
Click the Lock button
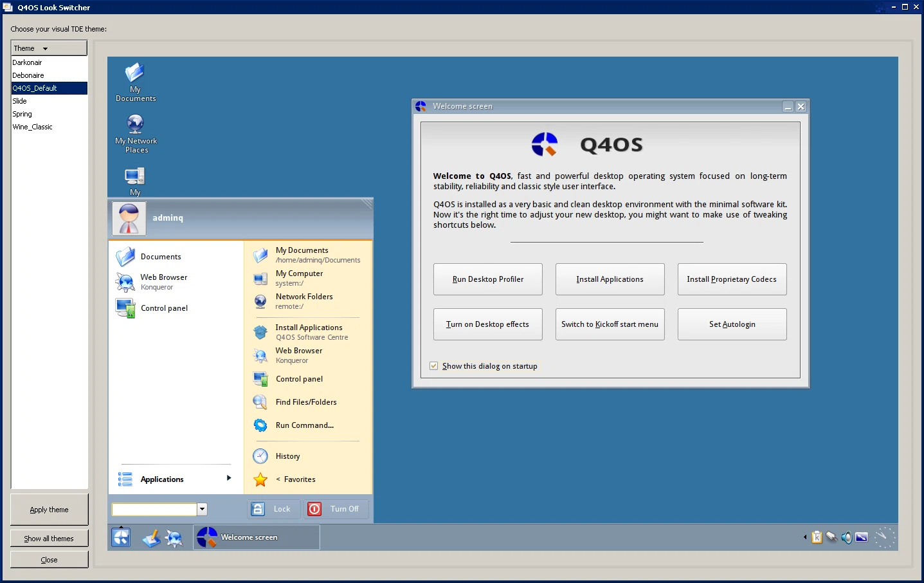point(274,509)
